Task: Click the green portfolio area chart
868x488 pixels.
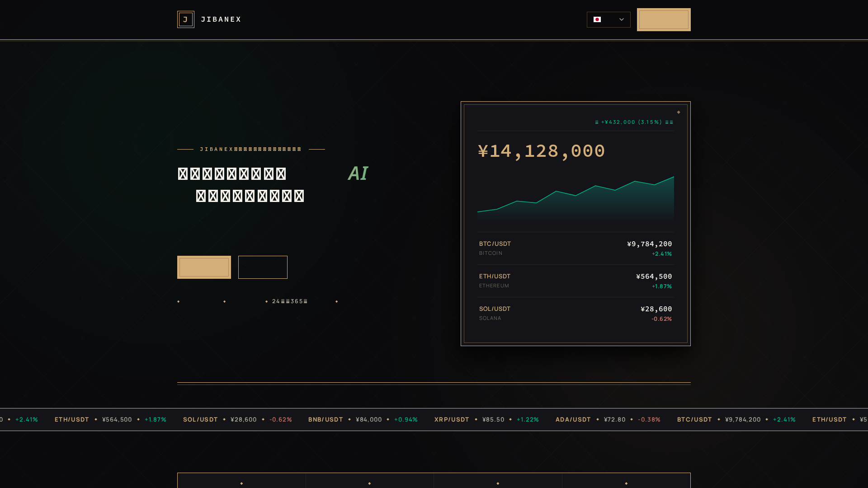Action: pos(576,199)
